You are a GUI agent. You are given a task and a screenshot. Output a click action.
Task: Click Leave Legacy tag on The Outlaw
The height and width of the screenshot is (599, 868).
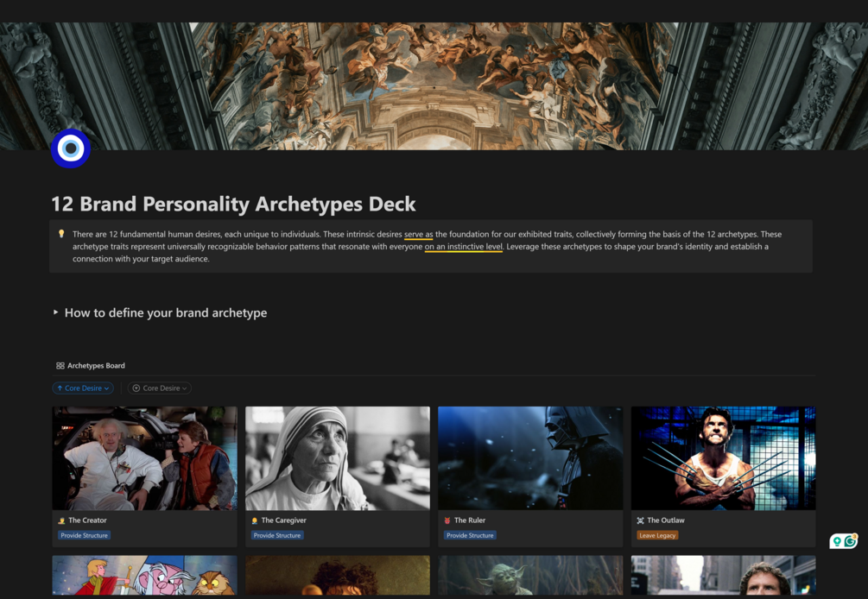(x=657, y=535)
